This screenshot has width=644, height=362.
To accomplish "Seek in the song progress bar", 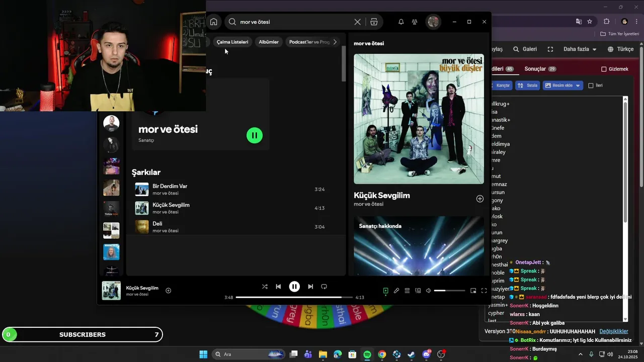I will click(294, 297).
